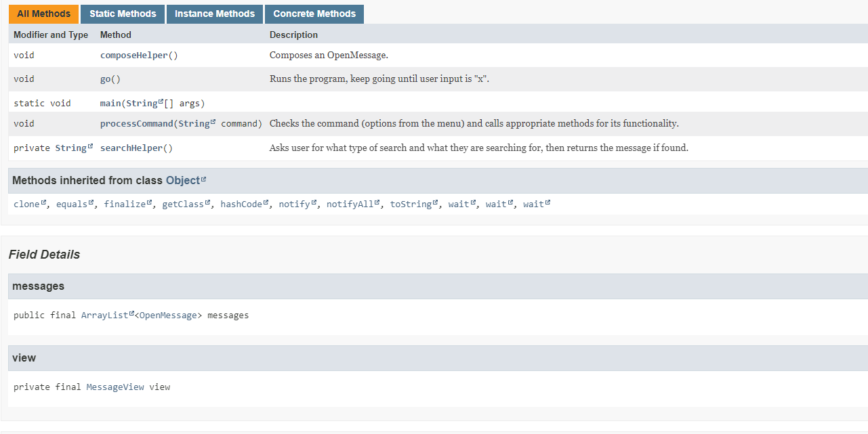The height and width of the screenshot is (434, 868).
Task: Select the Concrete Methods filter tab
Action: 314,14
